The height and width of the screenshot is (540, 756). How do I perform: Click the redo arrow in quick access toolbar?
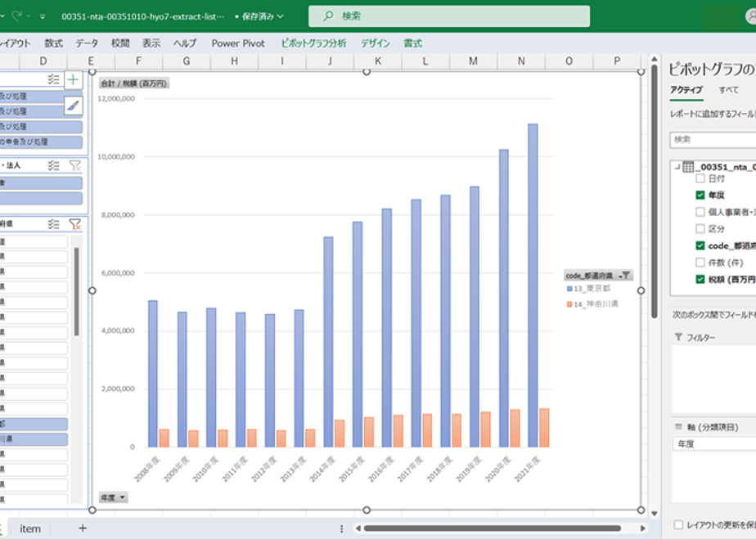point(17,16)
